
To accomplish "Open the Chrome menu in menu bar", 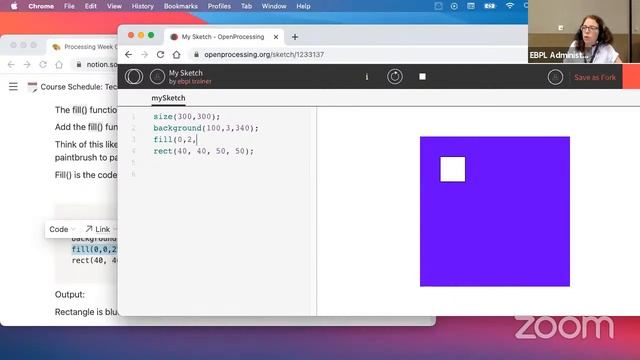I will coord(41,6).
